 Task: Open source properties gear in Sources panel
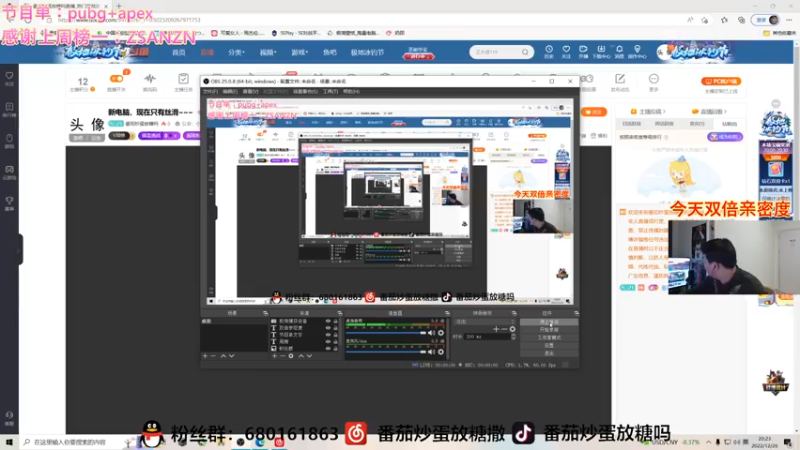[291, 356]
